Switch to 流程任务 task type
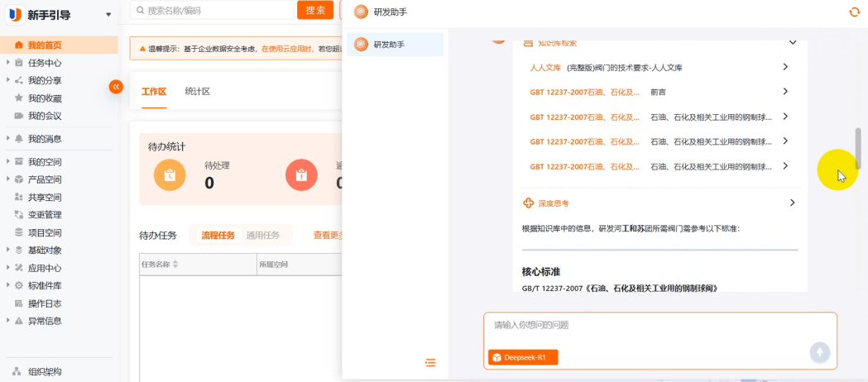Image resolution: width=868 pixels, height=382 pixels. pyautogui.click(x=218, y=235)
